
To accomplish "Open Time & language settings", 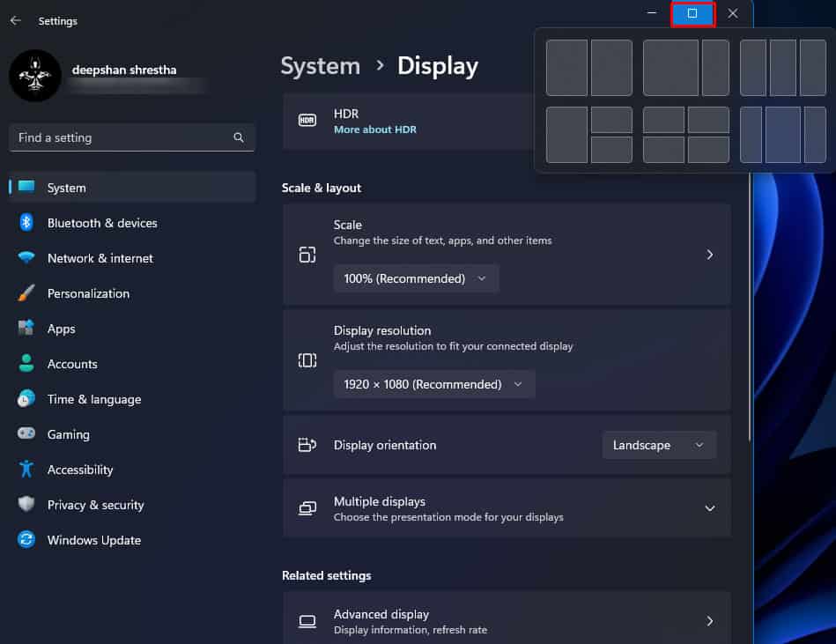I will pyautogui.click(x=132, y=398).
